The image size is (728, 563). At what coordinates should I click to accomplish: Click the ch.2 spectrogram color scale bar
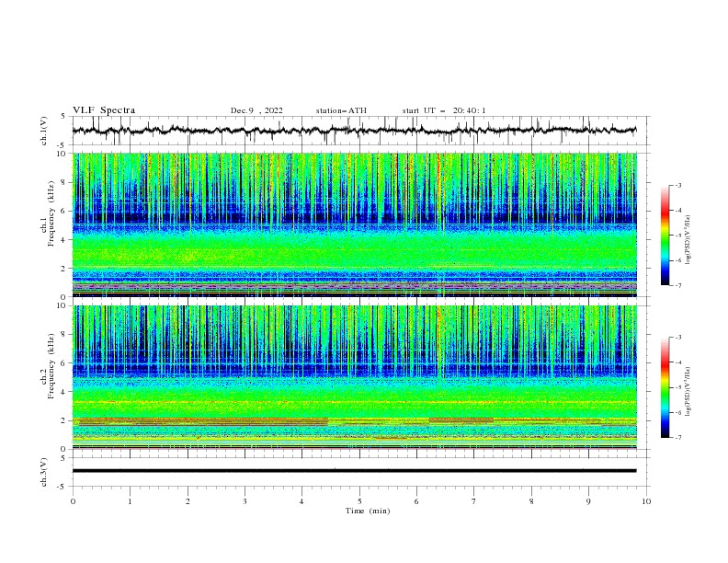(x=665, y=387)
